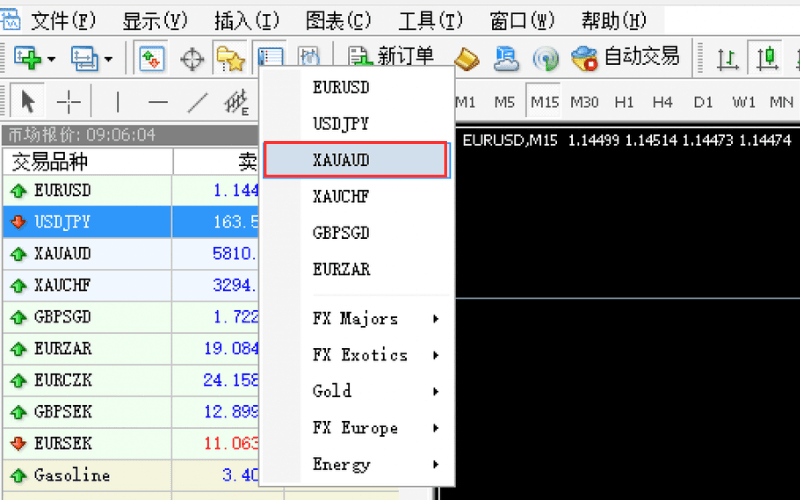Switch to W1 timeframe
This screenshot has width=800, height=500.
743,102
